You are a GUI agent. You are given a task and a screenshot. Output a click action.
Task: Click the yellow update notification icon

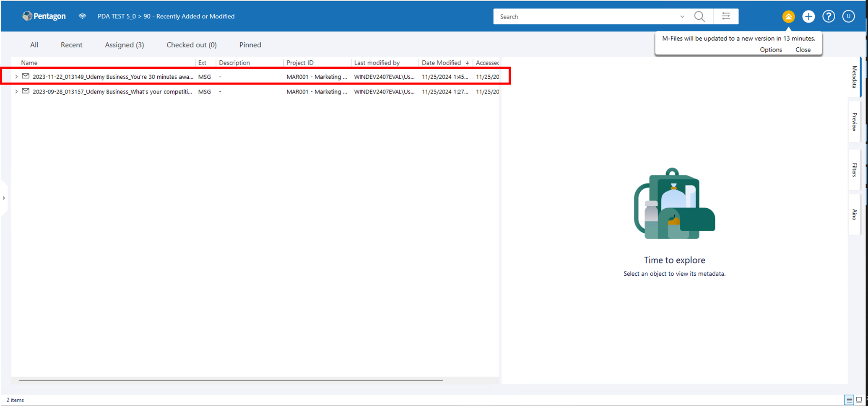coord(788,17)
